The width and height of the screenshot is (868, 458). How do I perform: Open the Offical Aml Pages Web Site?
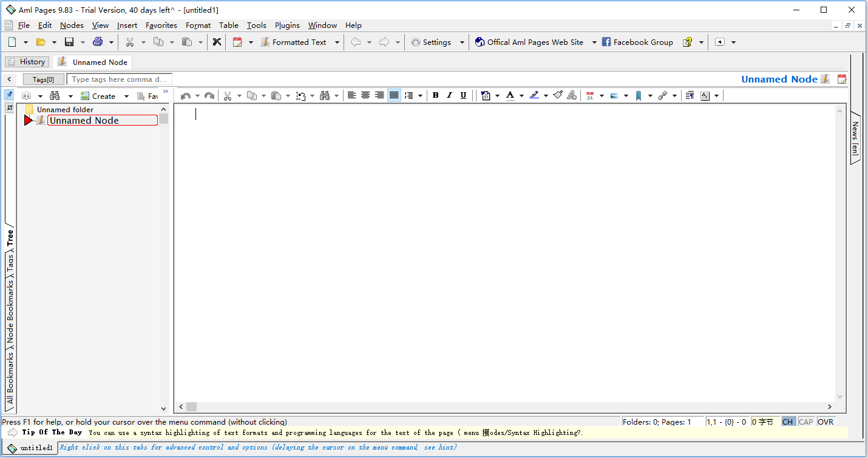(x=529, y=42)
